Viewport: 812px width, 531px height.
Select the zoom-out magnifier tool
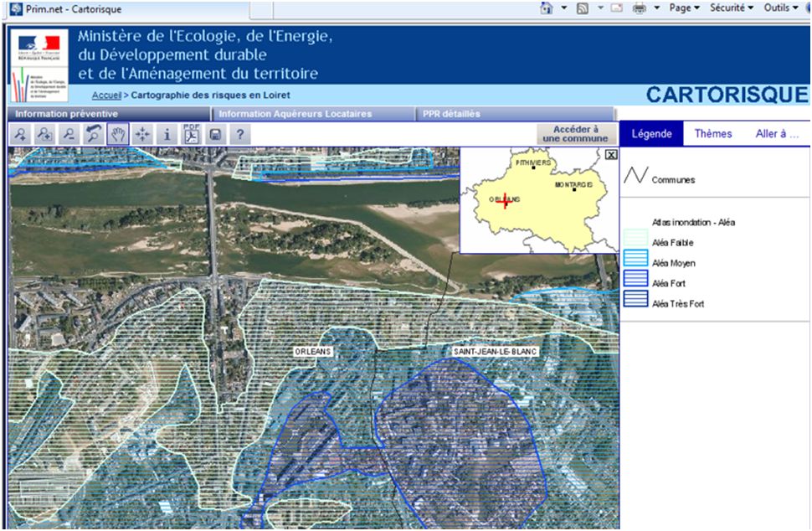click(x=69, y=134)
